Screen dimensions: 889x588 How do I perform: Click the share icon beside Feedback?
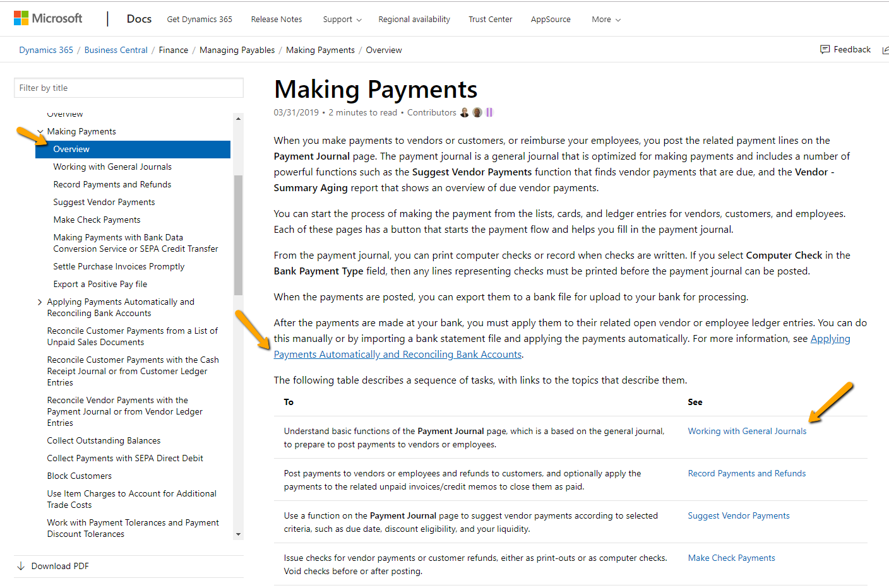click(885, 50)
